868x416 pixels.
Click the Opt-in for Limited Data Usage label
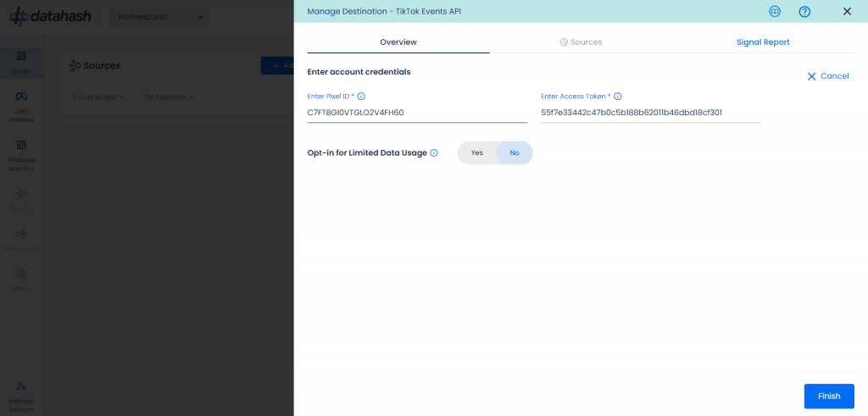click(367, 153)
